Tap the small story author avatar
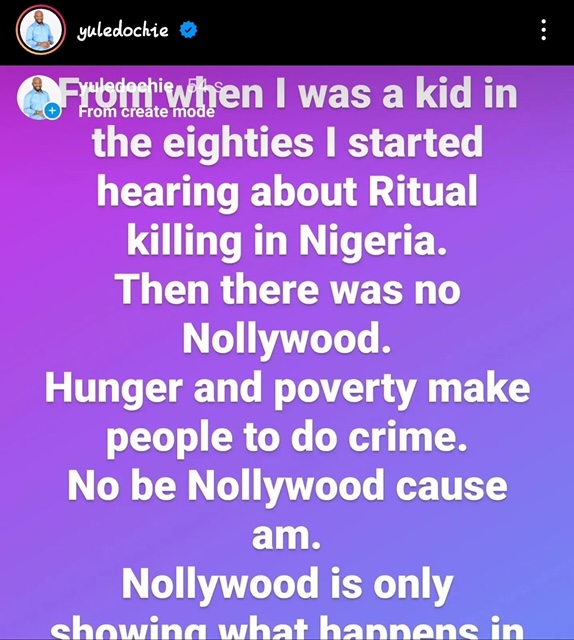Screen dimensions: 574x640 pos(38,98)
